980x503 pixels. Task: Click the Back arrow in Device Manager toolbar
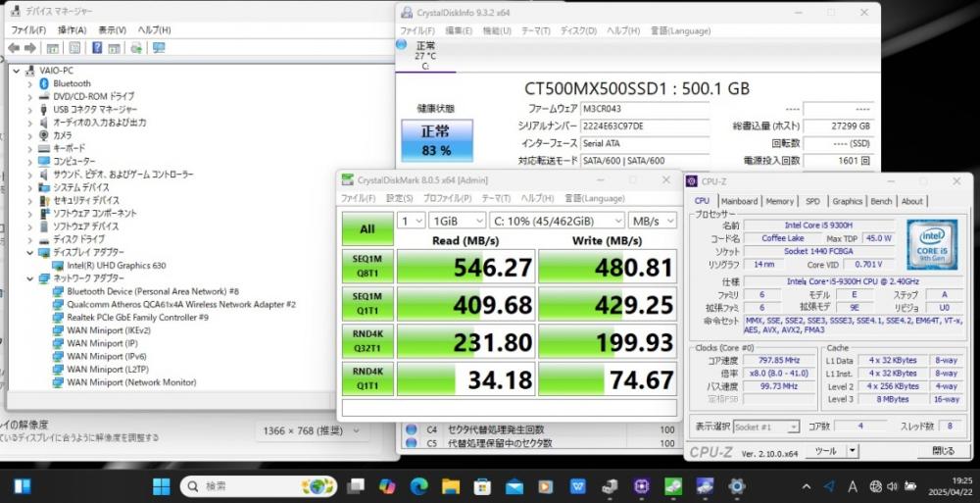[14, 48]
